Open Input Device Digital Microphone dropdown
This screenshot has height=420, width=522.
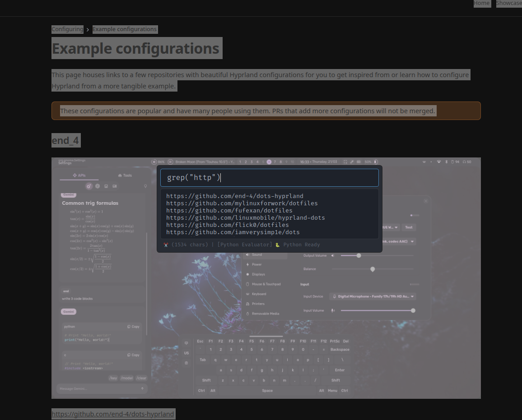point(373,296)
